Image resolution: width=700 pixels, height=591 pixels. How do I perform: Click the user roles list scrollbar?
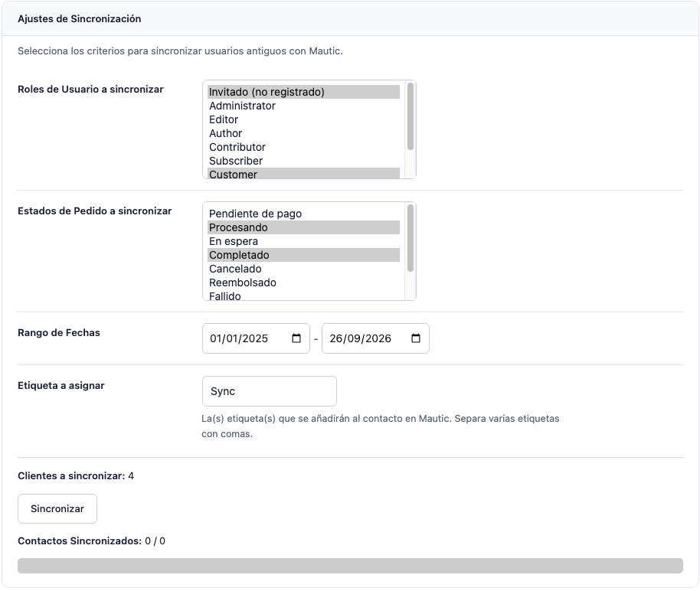(411, 116)
